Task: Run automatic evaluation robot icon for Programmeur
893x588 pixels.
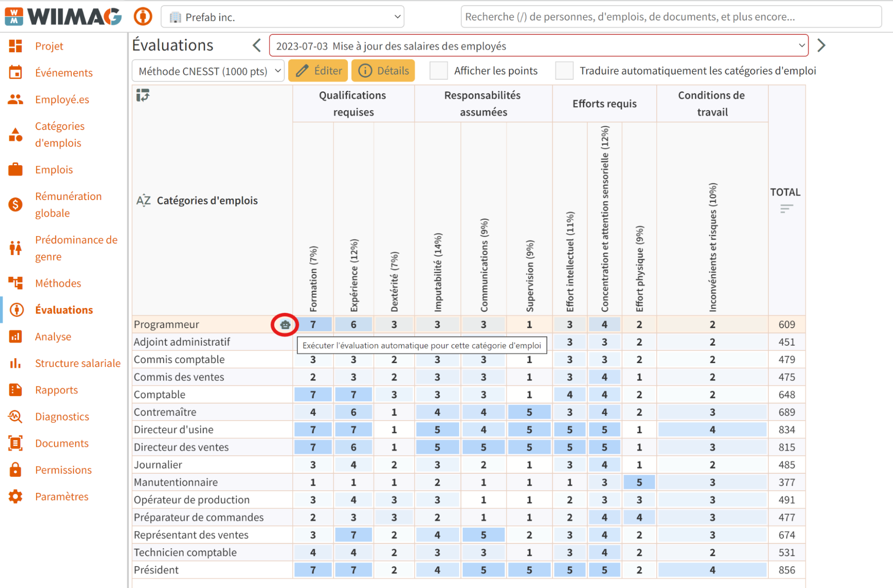Action: coord(285,325)
